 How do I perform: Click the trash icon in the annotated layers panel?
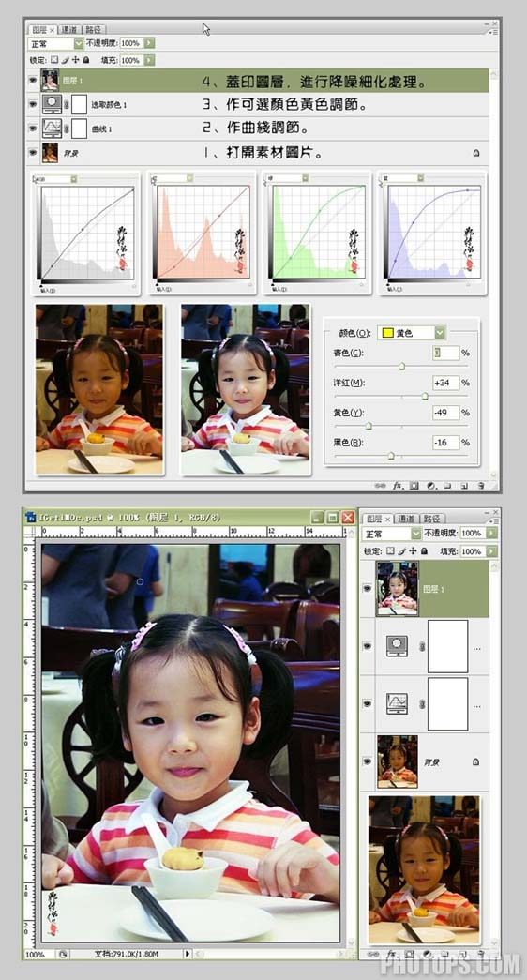tap(481, 486)
